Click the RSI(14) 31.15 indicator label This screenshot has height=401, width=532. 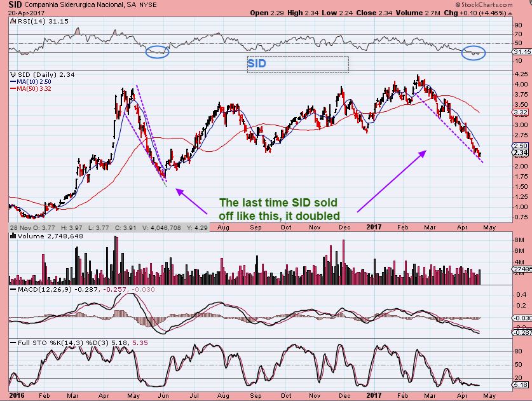click(x=43, y=21)
